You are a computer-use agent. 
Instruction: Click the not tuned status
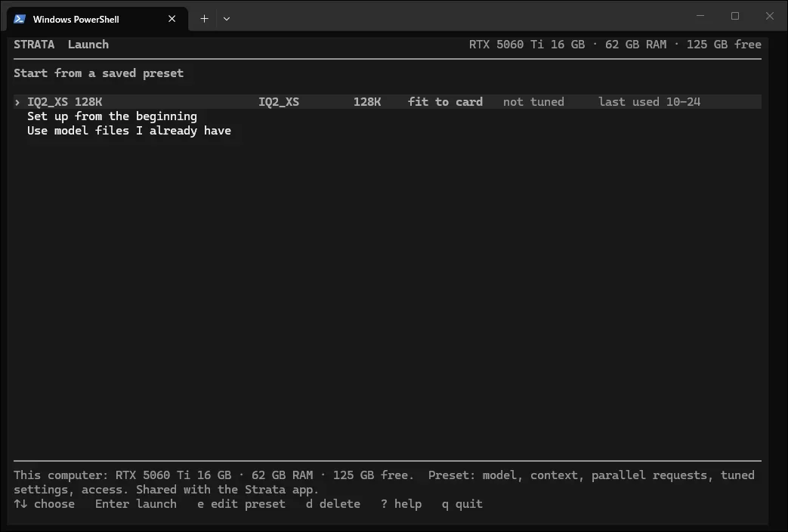[533, 101]
